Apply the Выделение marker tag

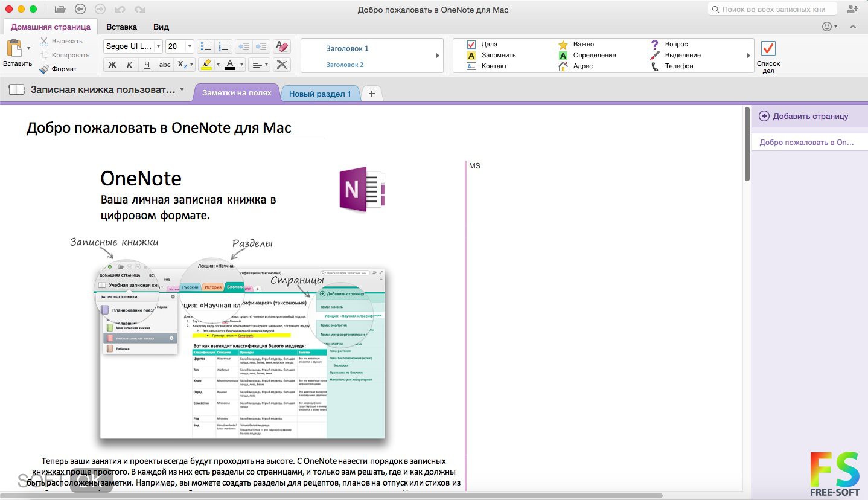(x=675, y=55)
